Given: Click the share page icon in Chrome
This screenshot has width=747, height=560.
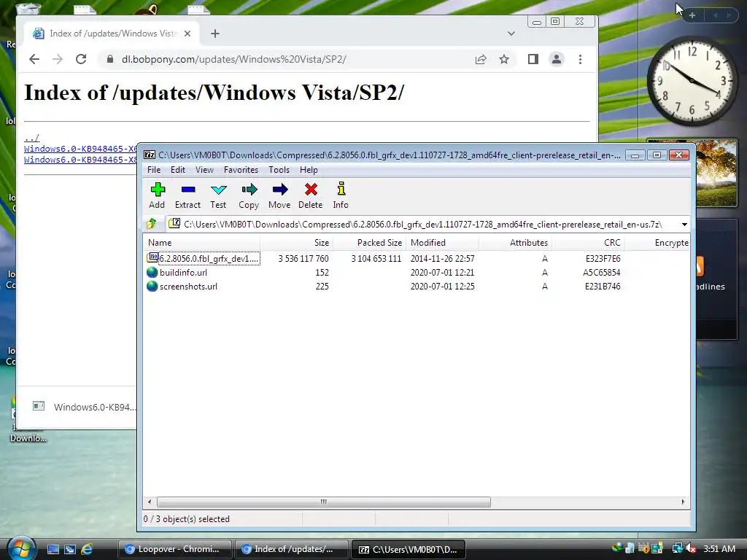Looking at the screenshot, I should click(481, 59).
